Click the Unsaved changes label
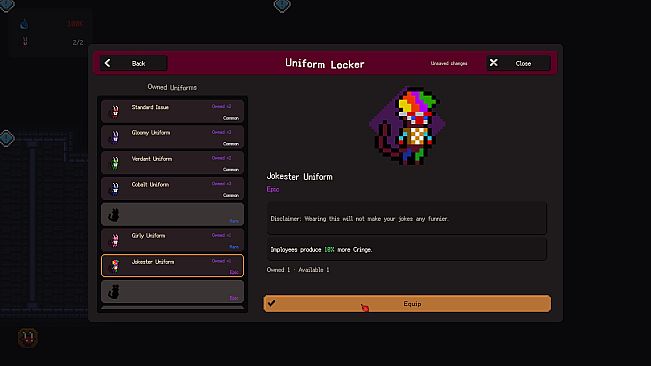This screenshot has height=366, width=651. [x=449, y=63]
